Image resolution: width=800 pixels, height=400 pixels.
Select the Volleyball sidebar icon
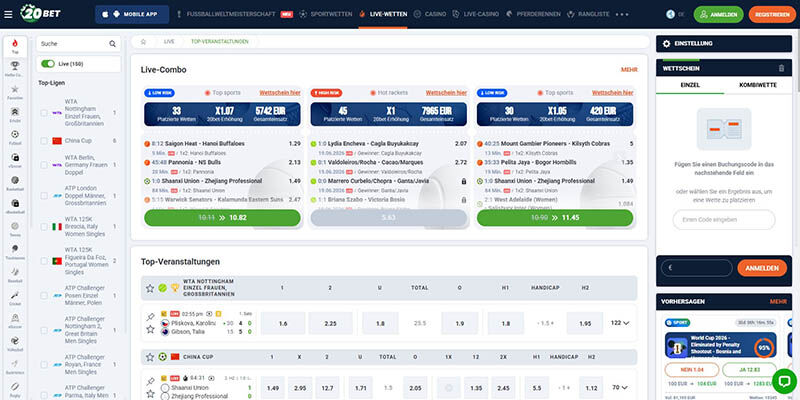coord(15,343)
